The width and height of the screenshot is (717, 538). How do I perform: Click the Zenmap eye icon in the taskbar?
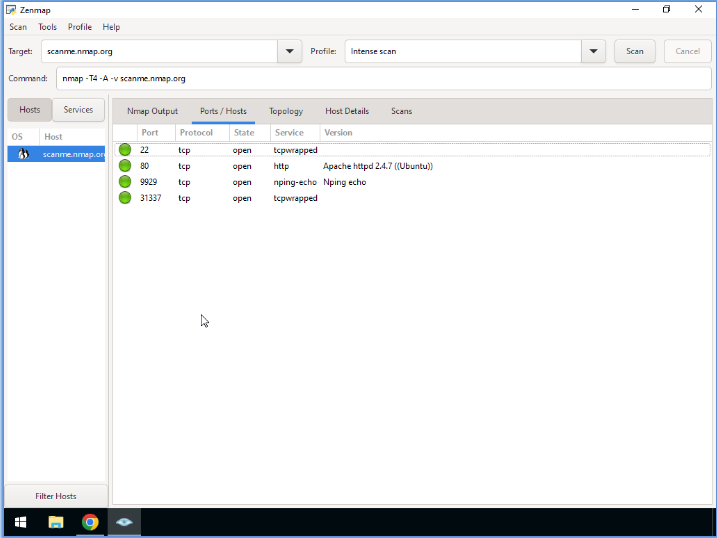(x=124, y=522)
